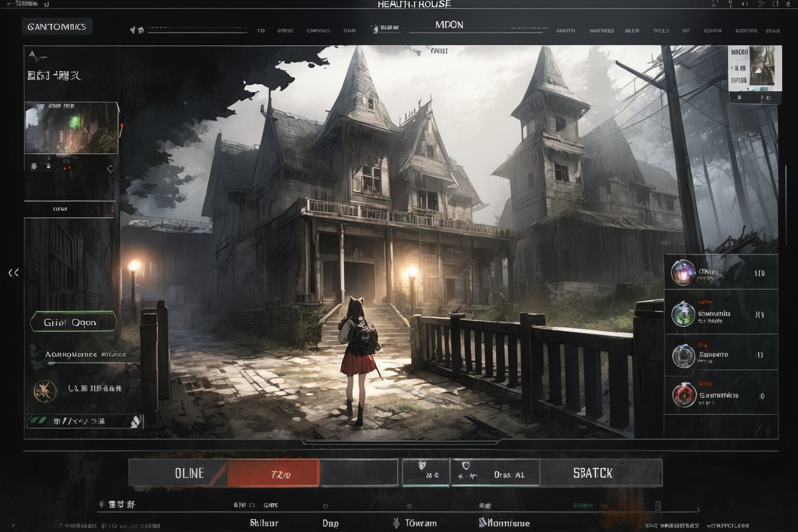This screenshot has width=798, height=532.
Task: Click the Sbatck button
Action: [x=592, y=473]
